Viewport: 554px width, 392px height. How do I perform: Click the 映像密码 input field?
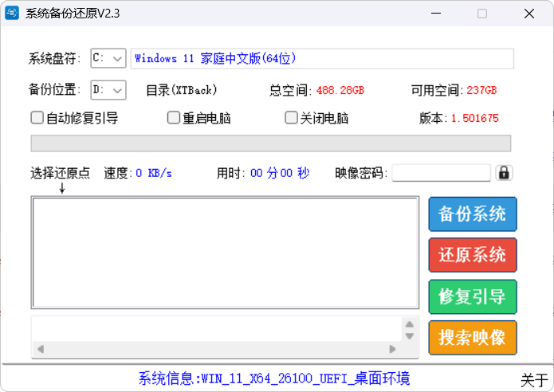click(x=442, y=173)
